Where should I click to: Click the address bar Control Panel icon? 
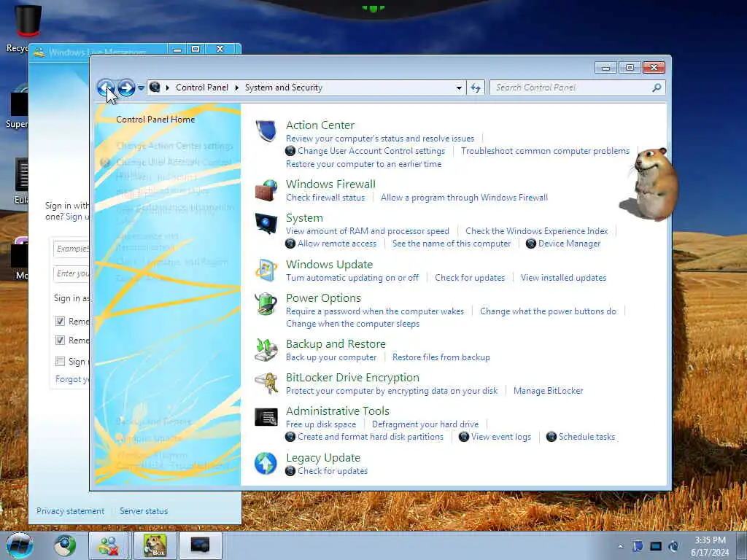[x=155, y=87]
